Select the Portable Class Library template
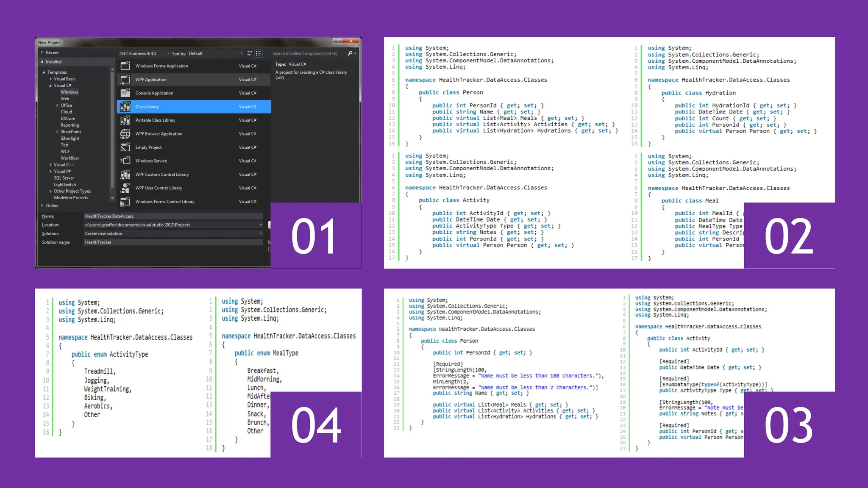This screenshot has width=868, height=488. (x=155, y=120)
